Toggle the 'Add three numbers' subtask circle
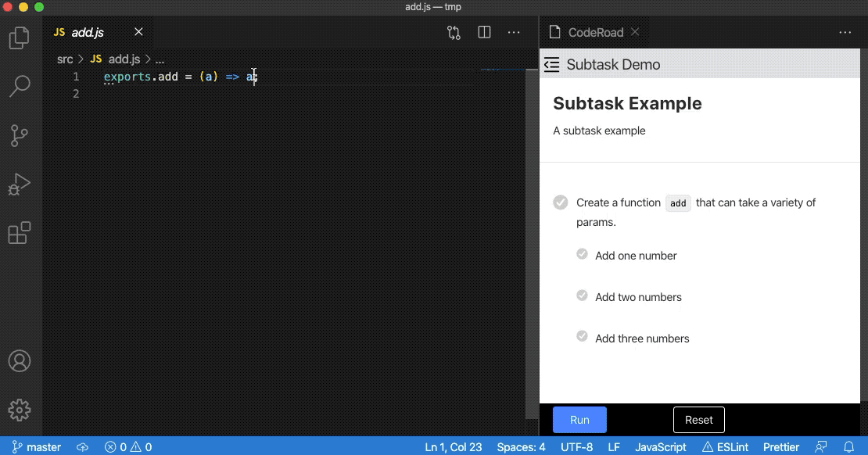Image resolution: width=868 pixels, height=455 pixels. tap(582, 337)
